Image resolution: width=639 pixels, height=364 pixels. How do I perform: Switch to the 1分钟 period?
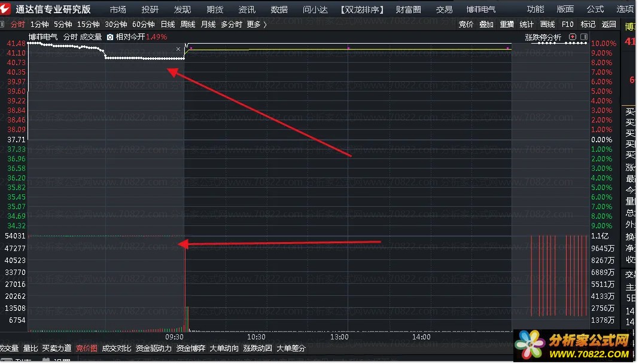(x=39, y=25)
